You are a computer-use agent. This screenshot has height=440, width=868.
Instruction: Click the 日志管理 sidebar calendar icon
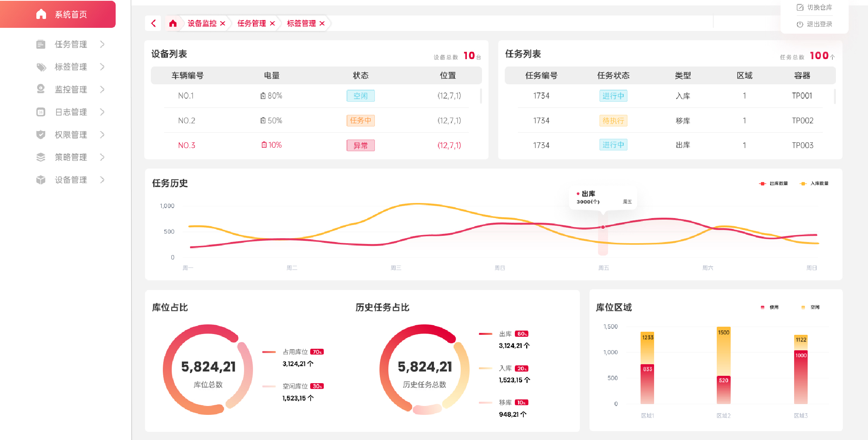click(41, 112)
